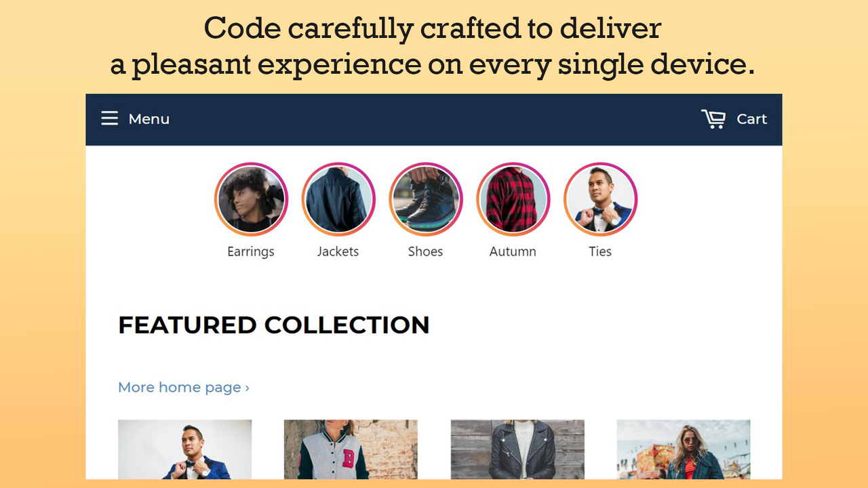Click the FEATURED COLLECTION heading
The width and height of the screenshot is (868, 488).
pyautogui.click(x=273, y=325)
